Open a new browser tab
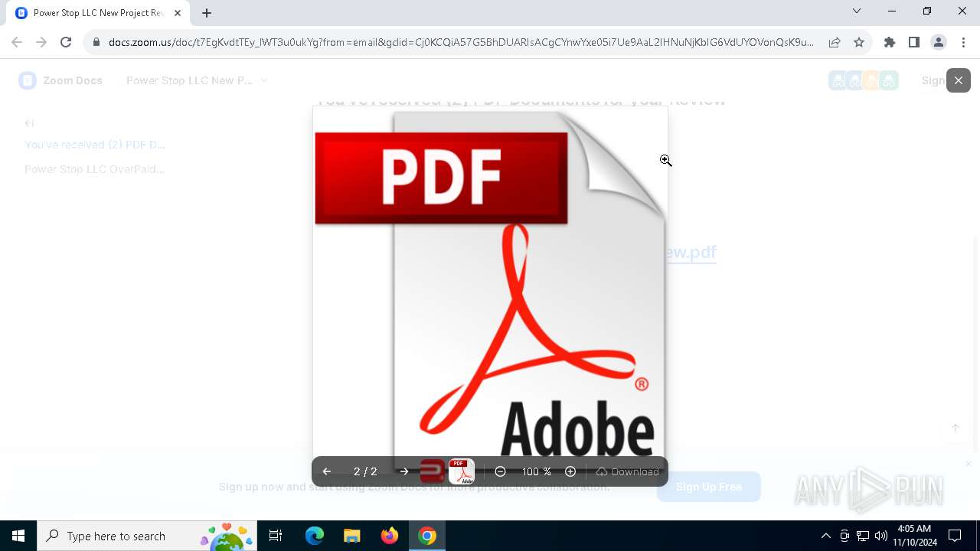The width and height of the screenshot is (980, 551). coord(207,13)
